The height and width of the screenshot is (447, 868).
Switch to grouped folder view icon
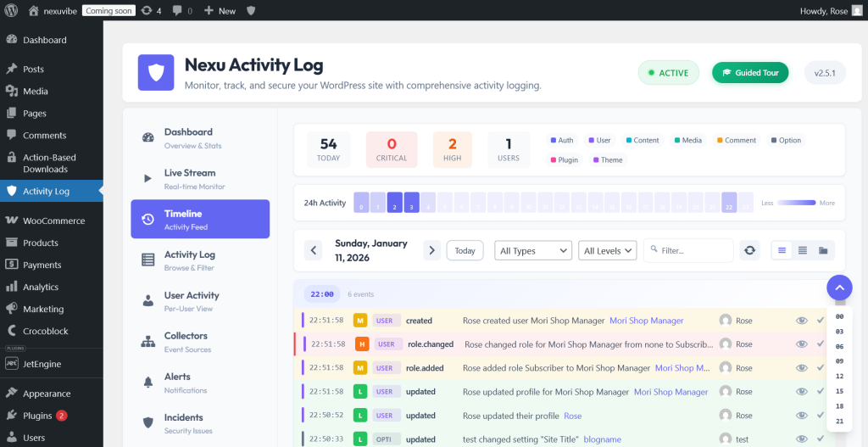click(823, 250)
